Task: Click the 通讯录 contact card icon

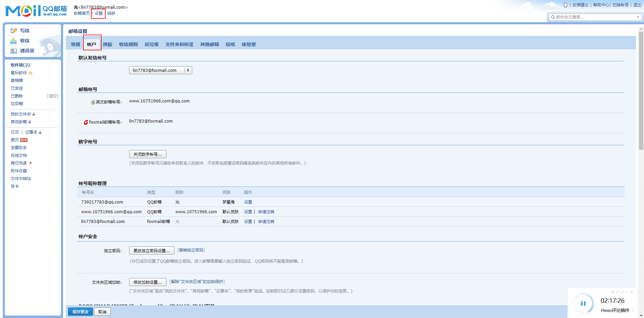Action: click(x=13, y=51)
